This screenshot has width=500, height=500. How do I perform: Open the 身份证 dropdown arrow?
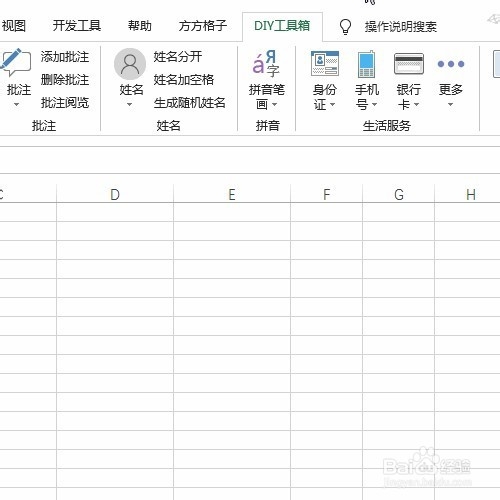[x=333, y=105]
